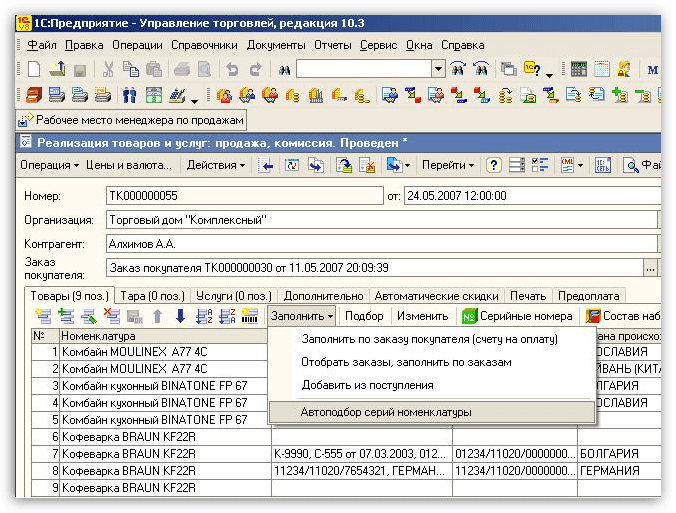Select Заполнить по заказу покупателя menu item

pyautogui.click(x=432, y=339)
